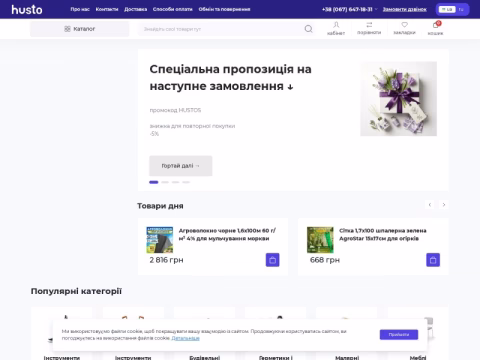Viewport: 480px width, 360px height.
Task: Open Контакти page
Action: pos(107,9)
